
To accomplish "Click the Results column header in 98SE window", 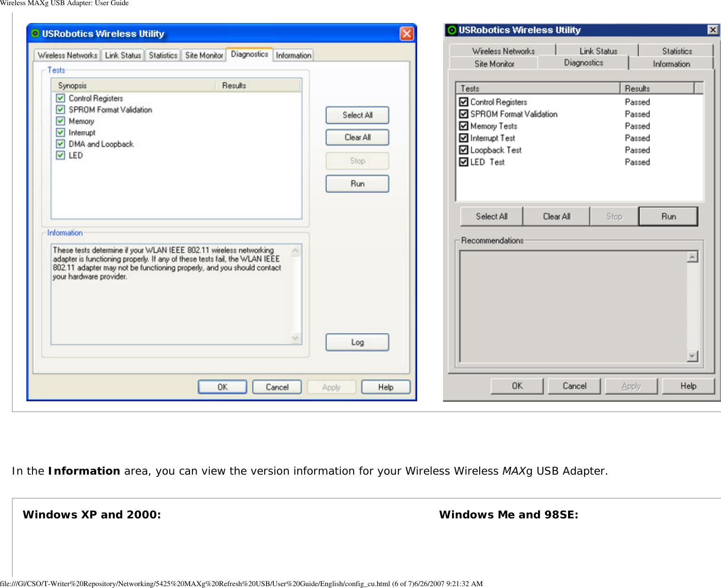I will [x=657, y=88].
